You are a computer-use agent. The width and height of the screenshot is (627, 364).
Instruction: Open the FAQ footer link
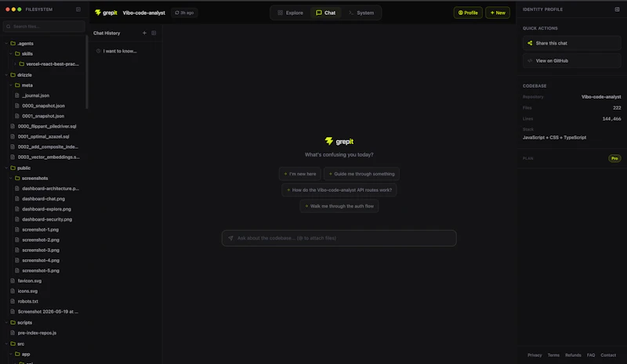pos(591,355)
